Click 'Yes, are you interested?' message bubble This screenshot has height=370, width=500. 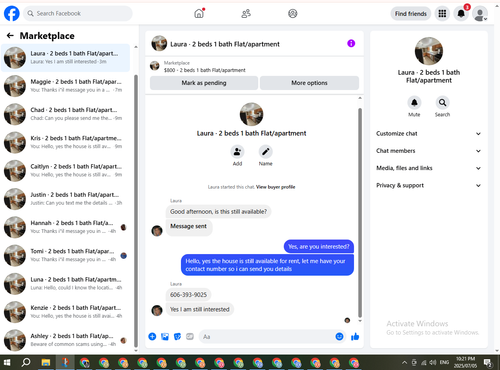point(319,247)
